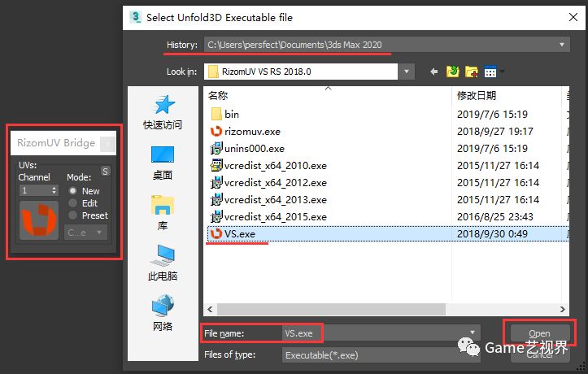Select the New mode radio button
Image resolution: width=588 pixels, height=374 pixels.
72,191
